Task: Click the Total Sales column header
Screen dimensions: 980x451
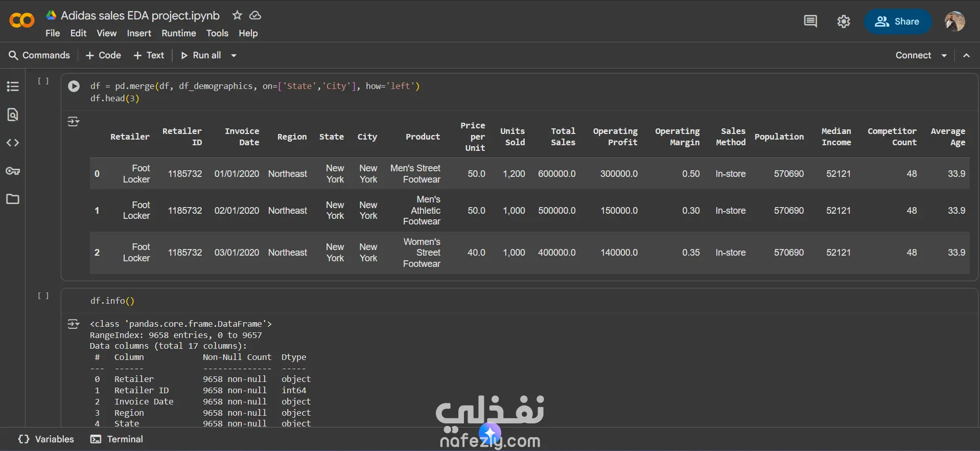Action: 563,137
